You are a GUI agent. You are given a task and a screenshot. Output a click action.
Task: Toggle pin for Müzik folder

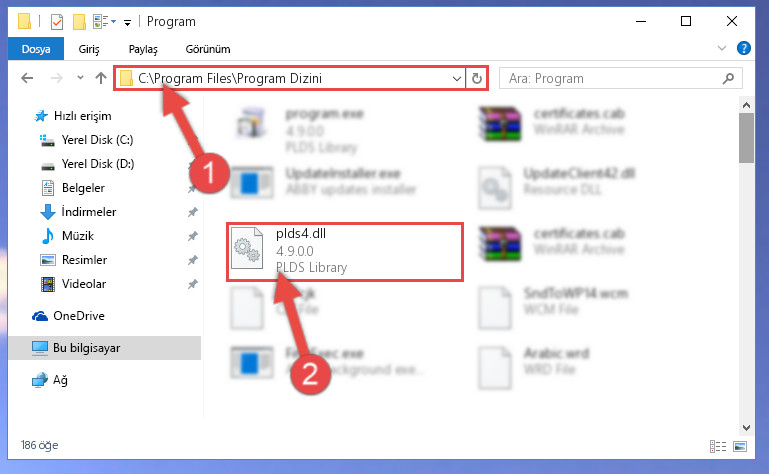pos(193,236)
